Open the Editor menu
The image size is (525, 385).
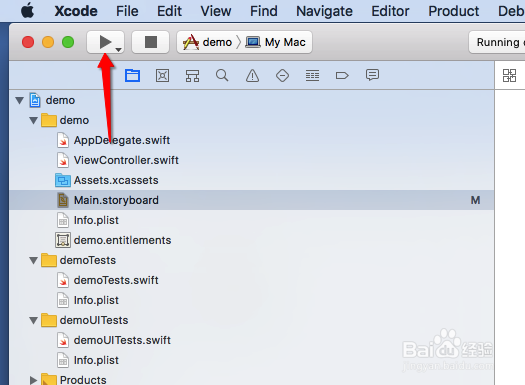coord(390,11)
